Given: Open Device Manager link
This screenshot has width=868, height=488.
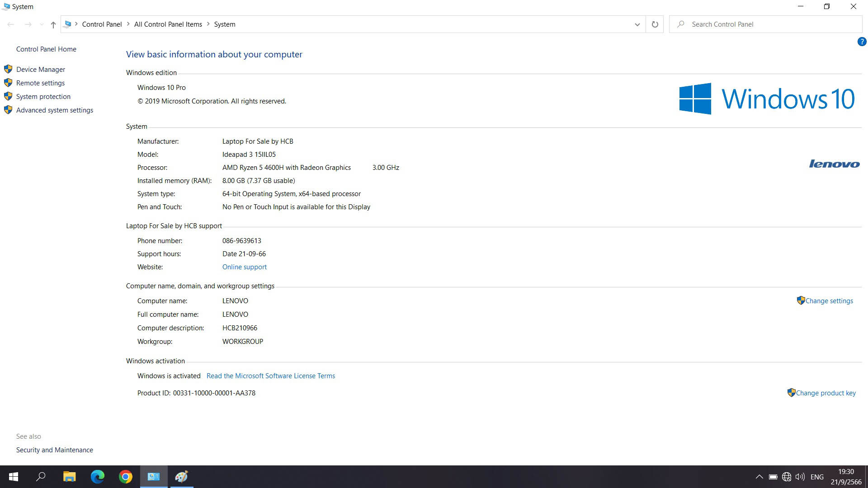Looking at the screenshot, I should (41, 70).
